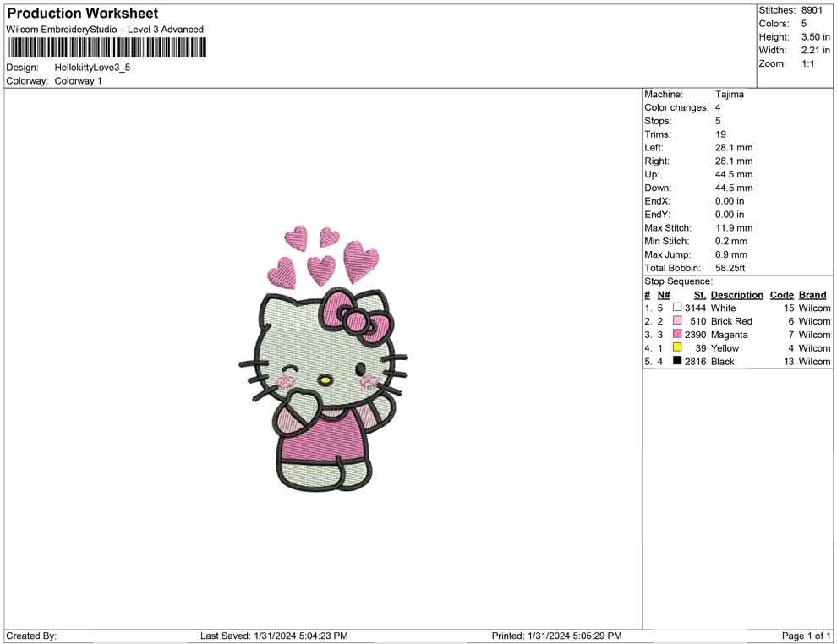
Task: Click the Hello Kitty embroidery design preview
Action: coord(323,358)
